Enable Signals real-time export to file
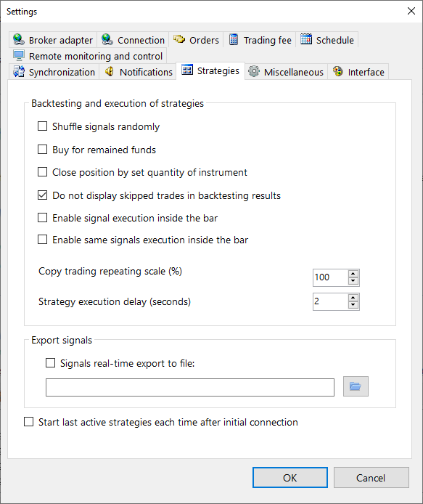Screen dimensions: 423x504 click(x=50, y=363)
